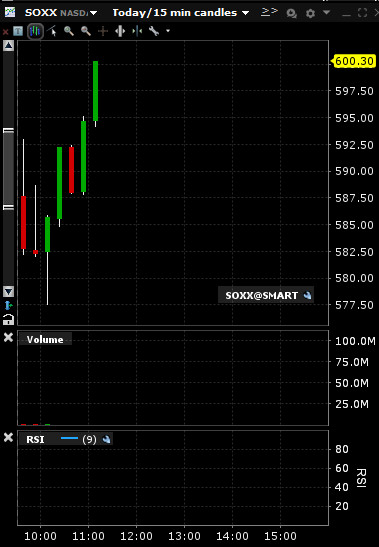Click the yellow 600.30 current price tag
The image size is (379, 547).
pyautogui.click(x=353, y=61)
